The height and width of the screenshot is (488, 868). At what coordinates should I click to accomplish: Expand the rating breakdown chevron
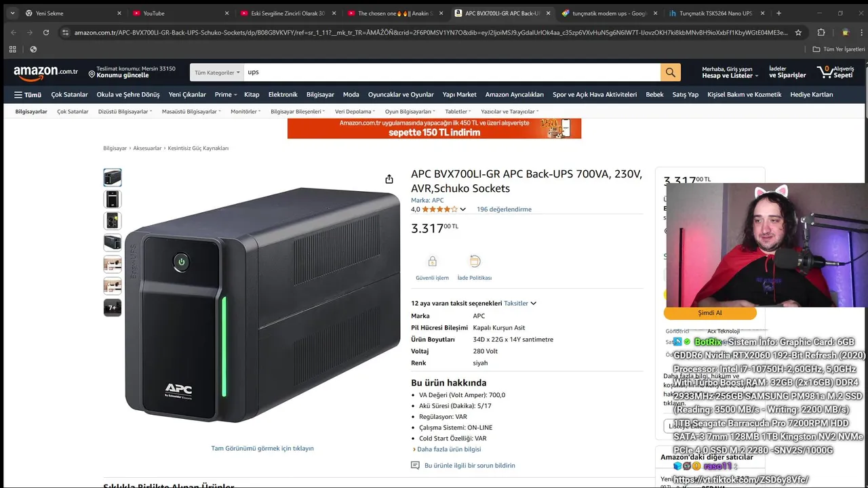coord(463,209)
